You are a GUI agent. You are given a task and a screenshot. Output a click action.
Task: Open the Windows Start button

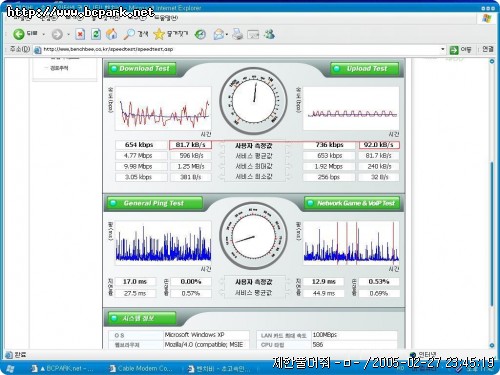pyautogui.click(x=10, y=369)
